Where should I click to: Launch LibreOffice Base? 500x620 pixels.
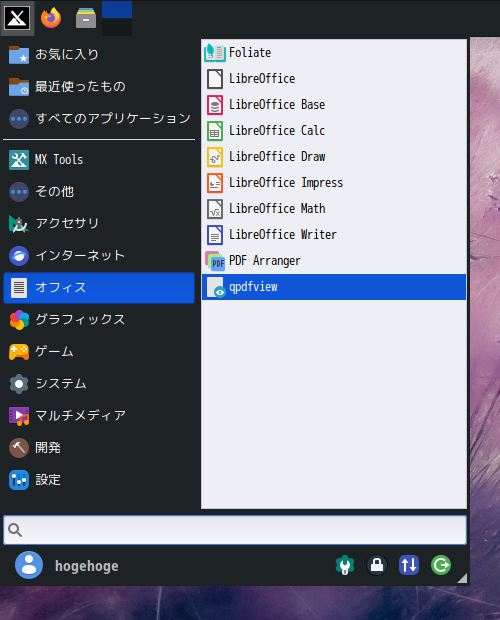[334, 105]
